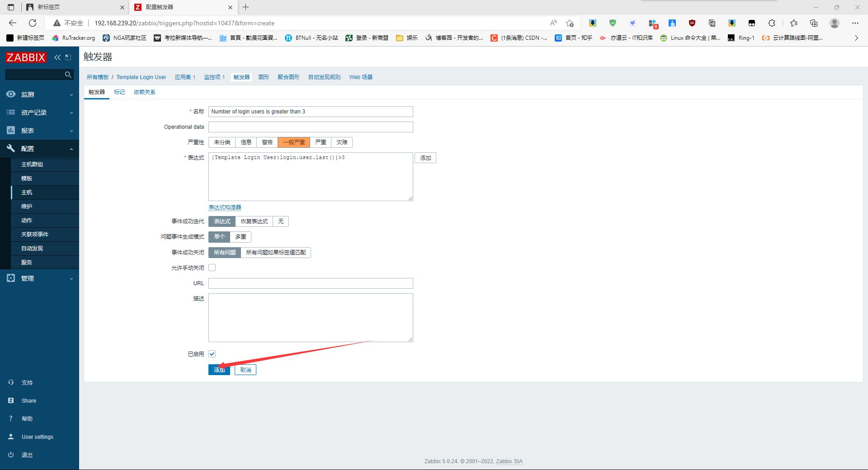Expand the 监测 menu chevron
868x470 pixels.
tap(71, 94)
